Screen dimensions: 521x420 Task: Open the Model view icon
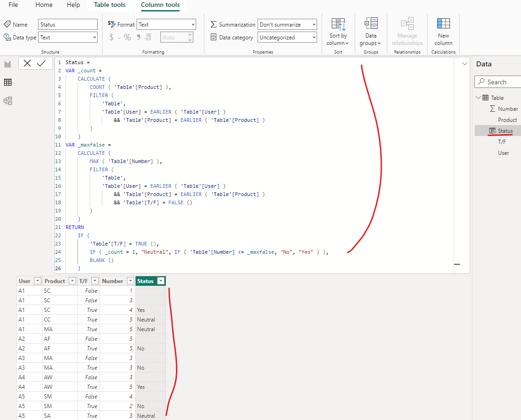click(8, 101)
